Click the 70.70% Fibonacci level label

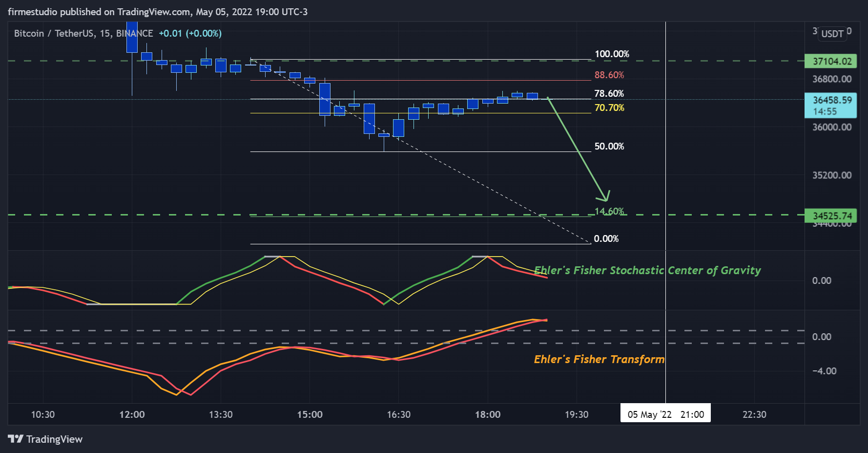pos(609,108)
